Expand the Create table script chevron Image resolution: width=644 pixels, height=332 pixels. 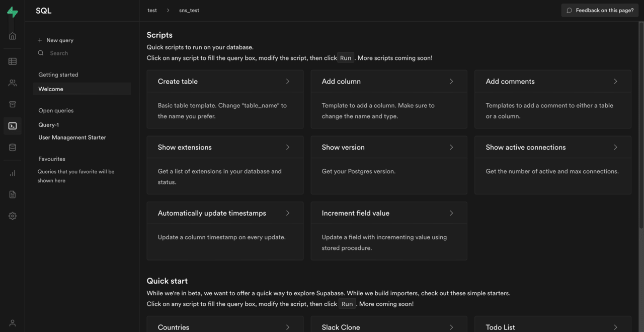[288, 81]
